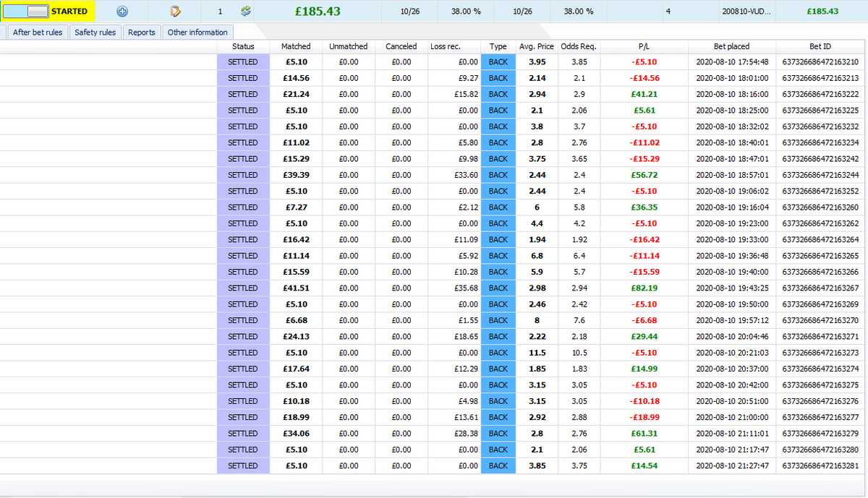This screenshot has height=498, width=868.
Task: Open the After bet rules tab
Action: tap(38, 33)
